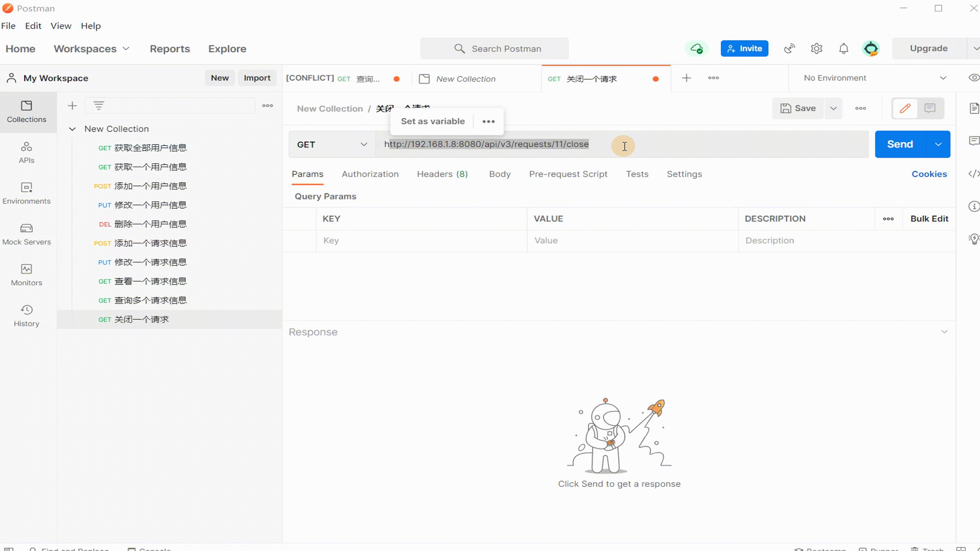Collapse the New Collection folder
The height and width of the screenshot is (551, 980).
click(x=72, y=129)
